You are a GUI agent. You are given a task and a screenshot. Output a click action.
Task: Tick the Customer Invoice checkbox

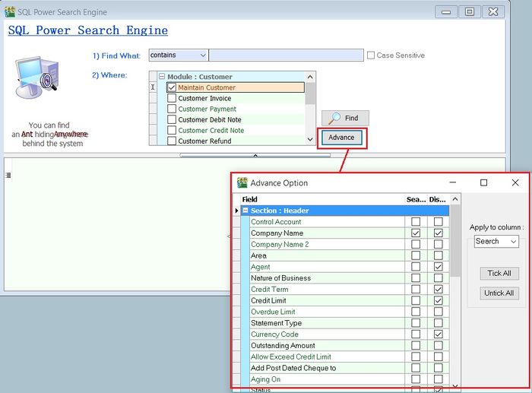click(172, 98)
